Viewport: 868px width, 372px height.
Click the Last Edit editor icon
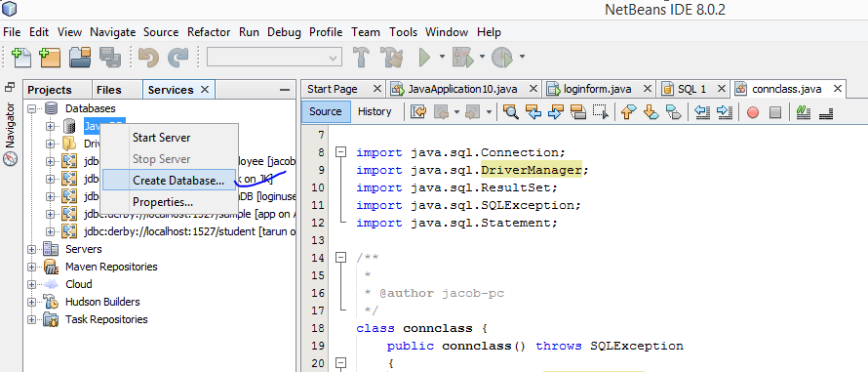click(418, 112)
